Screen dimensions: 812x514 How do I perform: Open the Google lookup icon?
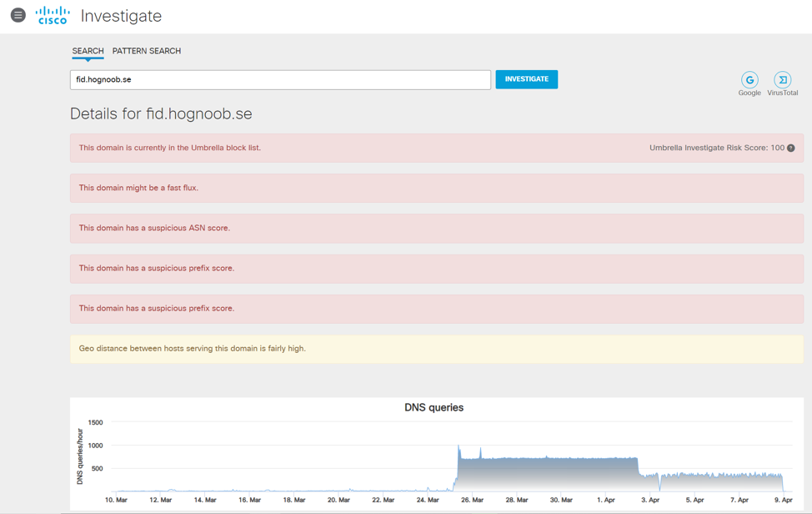coord(749,80)
